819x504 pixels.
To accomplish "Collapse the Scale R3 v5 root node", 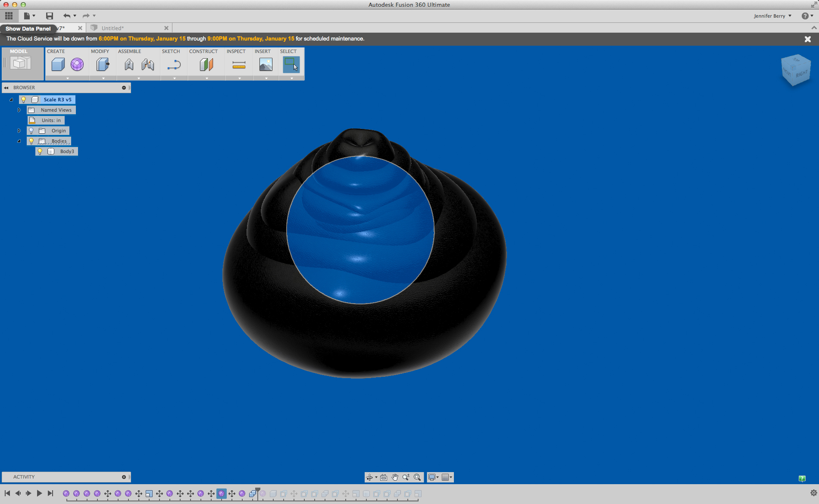I will pos(11,100).
